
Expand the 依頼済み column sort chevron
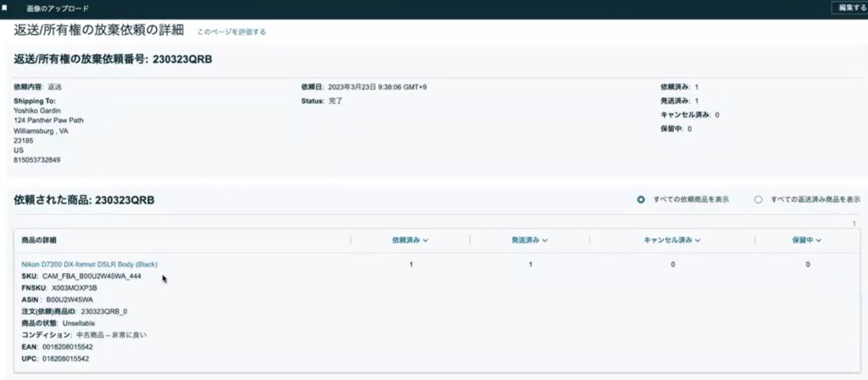point(426,241)
